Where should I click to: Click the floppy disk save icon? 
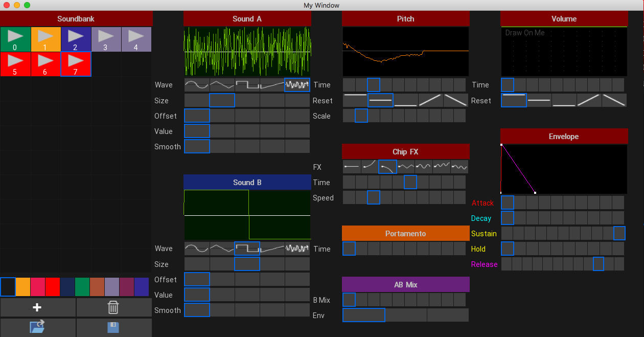coord(113,327)
